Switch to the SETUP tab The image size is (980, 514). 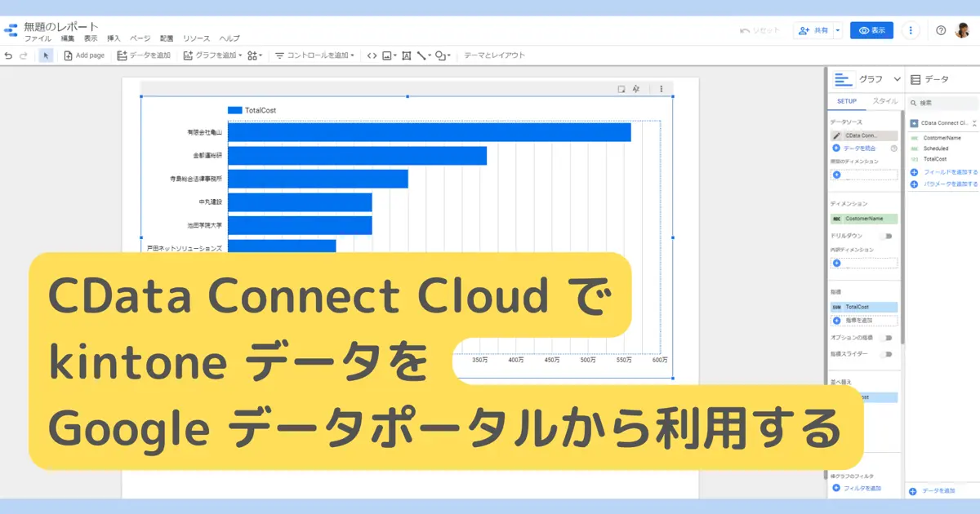846,102
